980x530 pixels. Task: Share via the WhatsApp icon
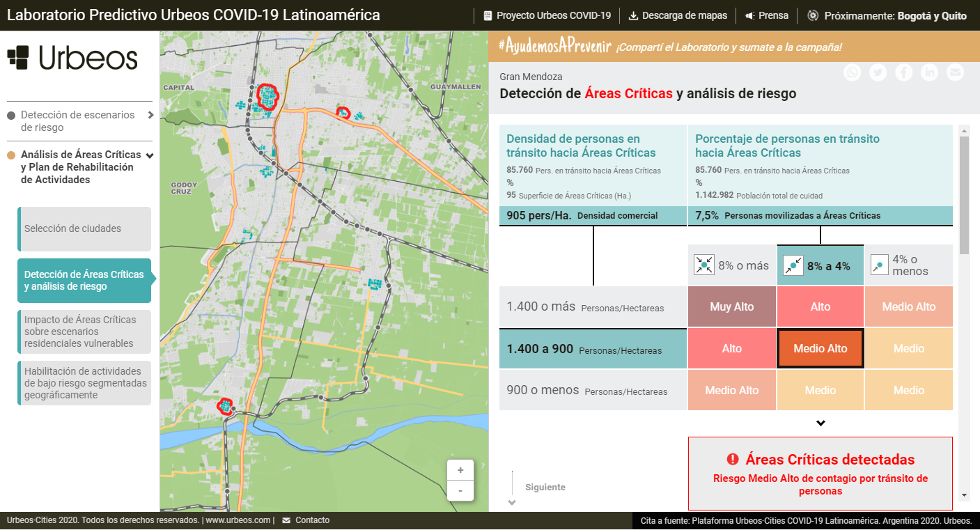pyautogui.click(x=852, y=72)
